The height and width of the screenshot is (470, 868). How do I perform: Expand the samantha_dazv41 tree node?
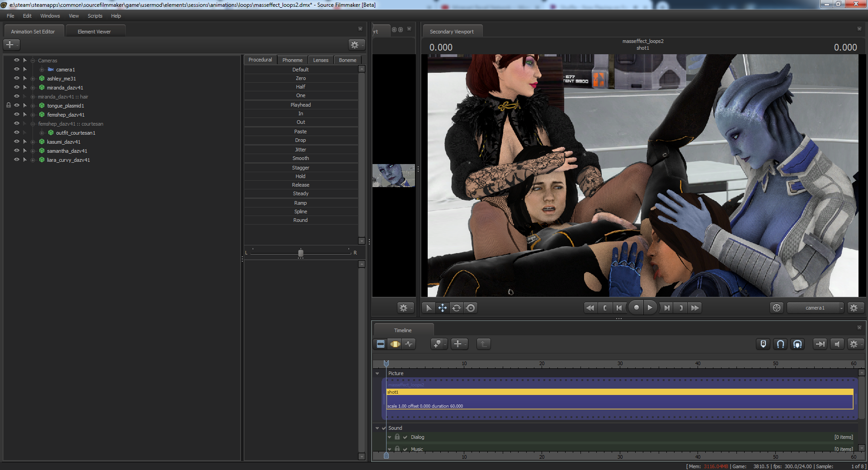[x=33, y=151]
